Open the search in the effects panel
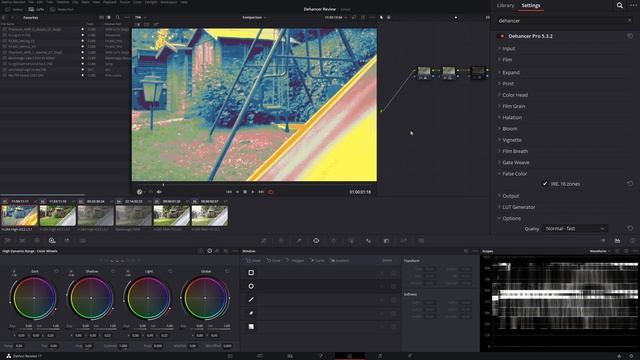640x360 pixels. pyautogui.click(x=620, y=5)
